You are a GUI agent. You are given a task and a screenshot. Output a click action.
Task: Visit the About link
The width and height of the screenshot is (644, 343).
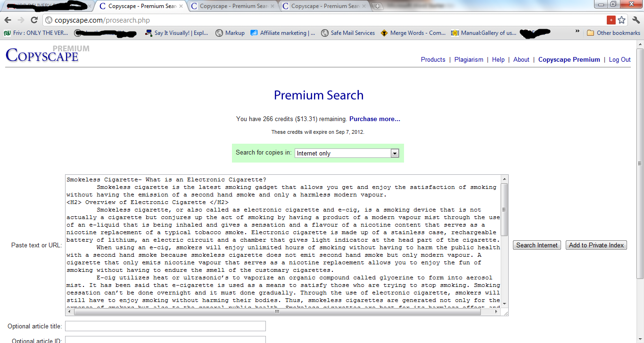click(521, 60)
